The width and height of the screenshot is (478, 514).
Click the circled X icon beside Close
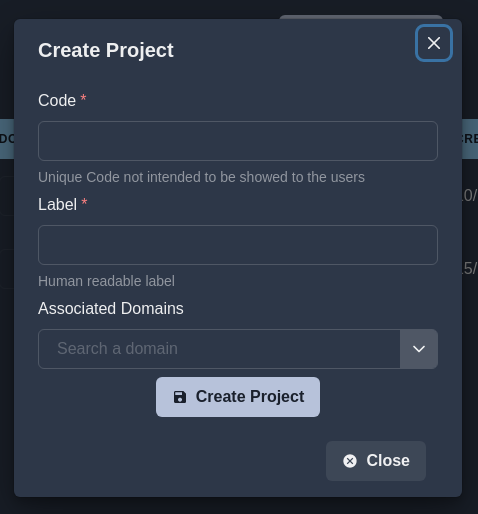coord(350,461)
